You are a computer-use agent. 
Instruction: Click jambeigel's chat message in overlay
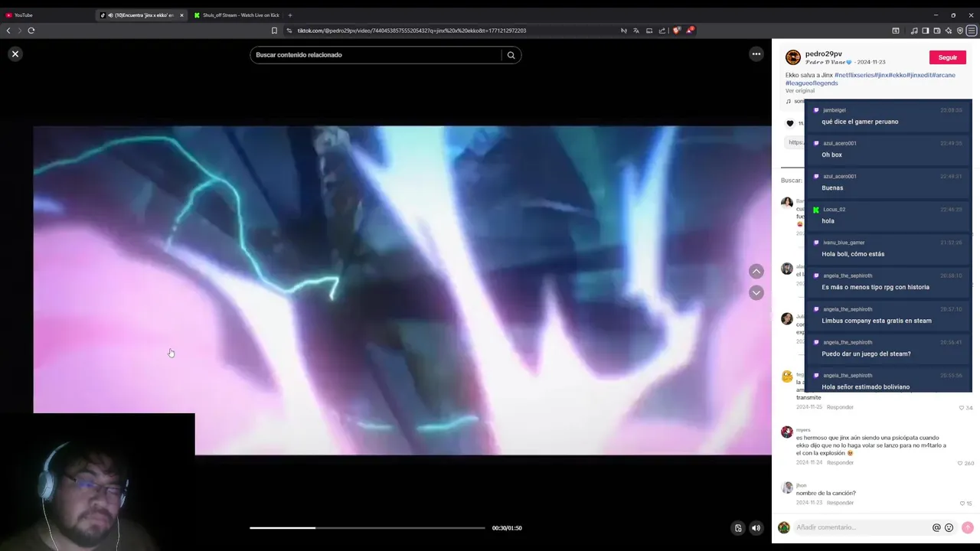coord(860,122)
